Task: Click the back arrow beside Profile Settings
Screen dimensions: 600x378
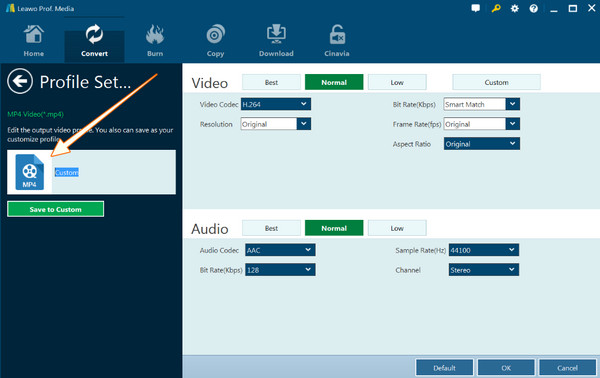Action: click(x=20, y=81)
